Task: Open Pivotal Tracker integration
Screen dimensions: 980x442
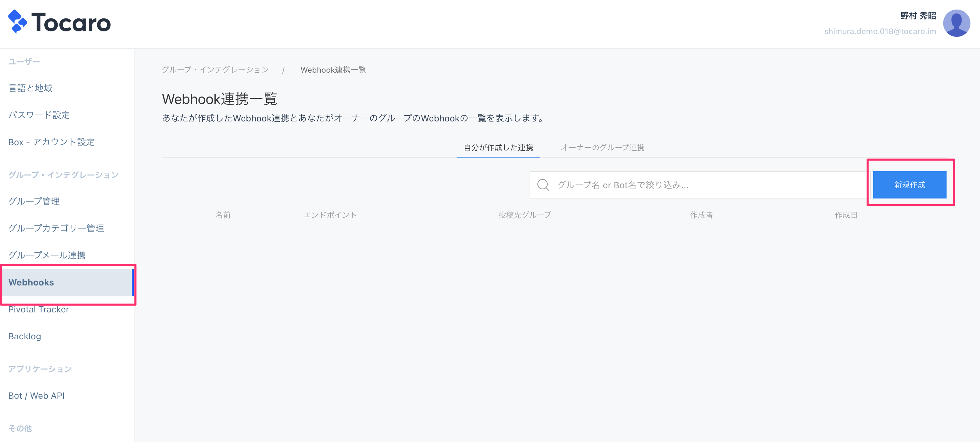Action: pyautogui.click(x=39, y=310)
